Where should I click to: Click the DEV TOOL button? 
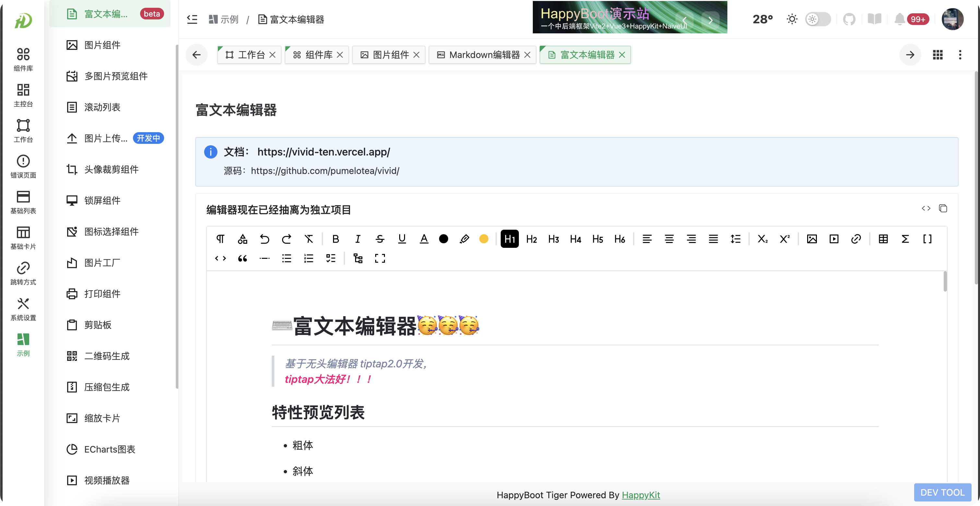click(942, 492)
